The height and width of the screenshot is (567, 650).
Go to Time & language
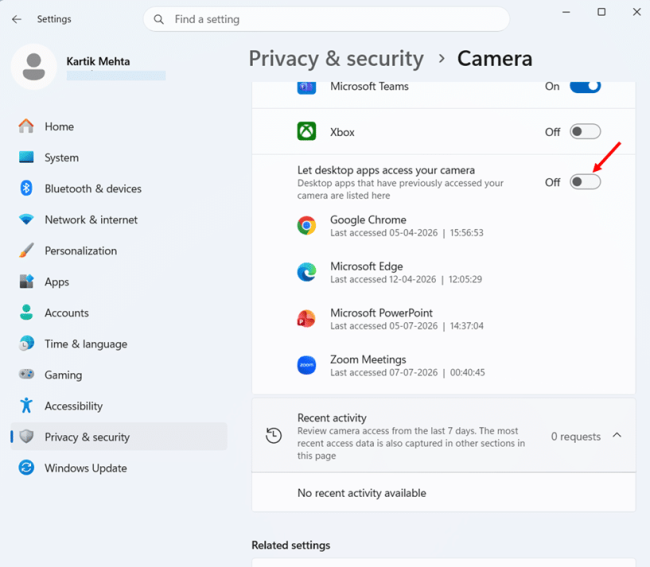(x=119, y=344)
